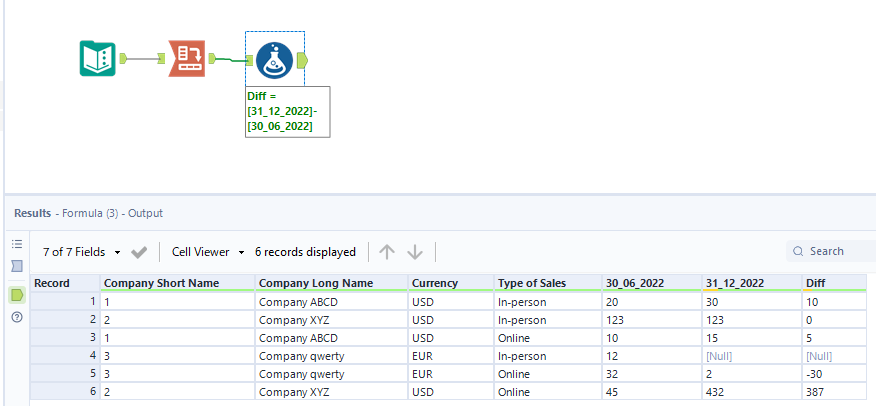Screen dimensions: 876x406
Task: Click the checkmark apply fields icon
Action: point(139,252)
